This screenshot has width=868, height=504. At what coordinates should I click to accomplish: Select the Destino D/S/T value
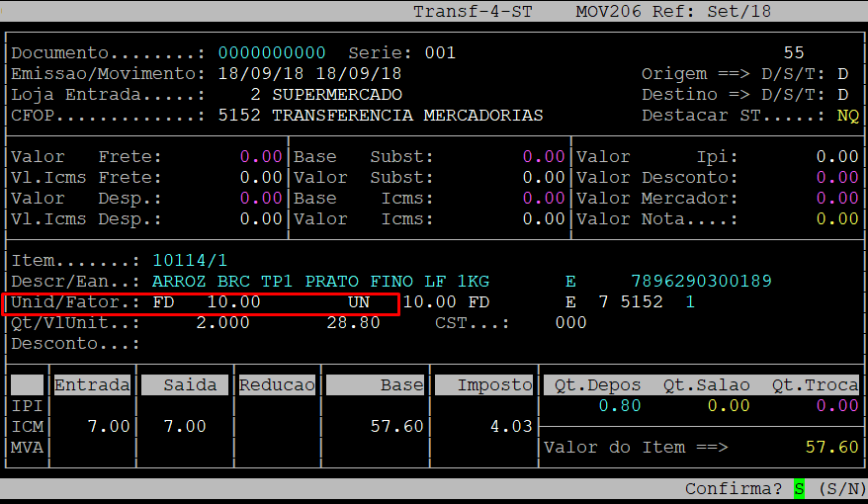[x=842, y=95]
